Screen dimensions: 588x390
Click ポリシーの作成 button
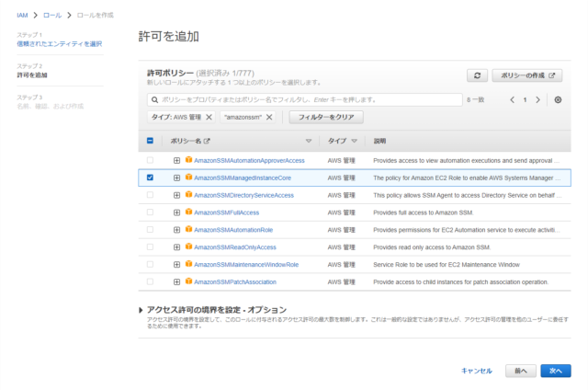[x=526, y=75]
